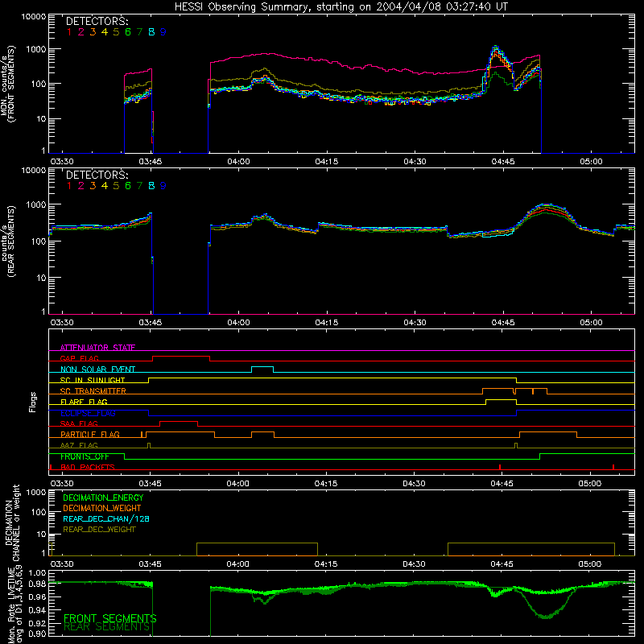Select detector 8 in the front segments legend

(151, 32)
